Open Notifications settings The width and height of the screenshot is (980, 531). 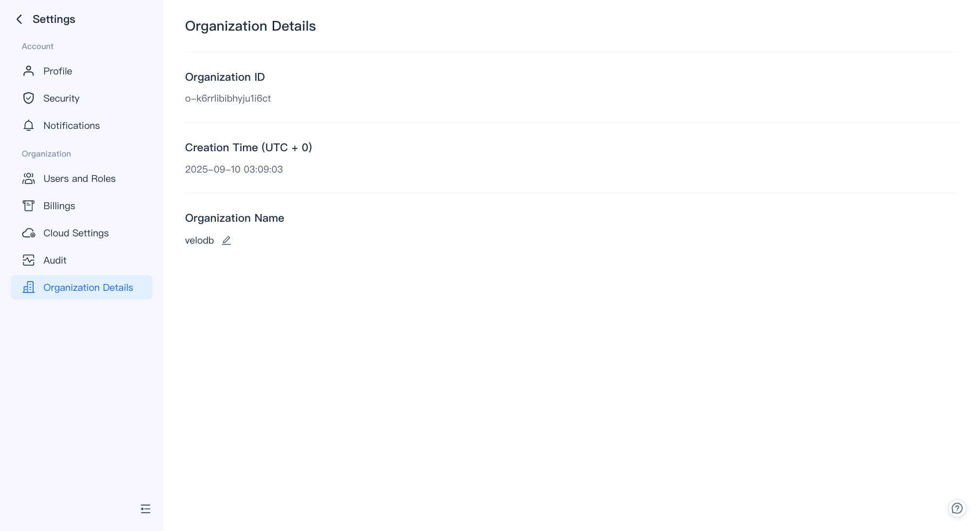[x=71, y=125]
